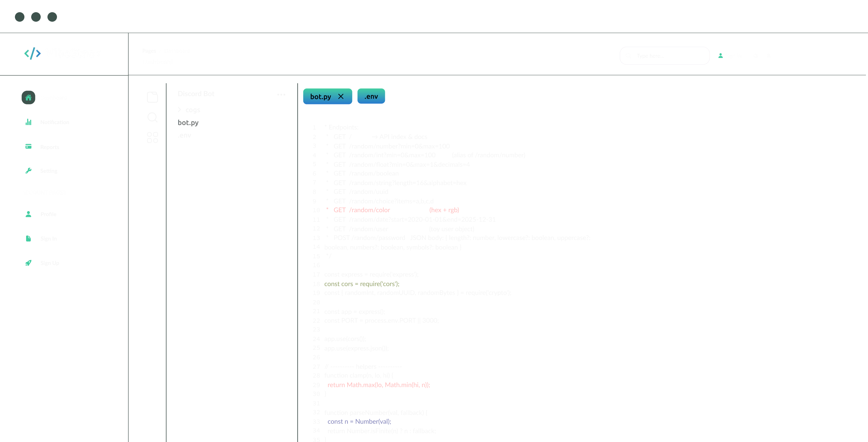Click the Profile person icon
Image resolution: width=868 pixels, height=442 pixels.
[28, 214]
